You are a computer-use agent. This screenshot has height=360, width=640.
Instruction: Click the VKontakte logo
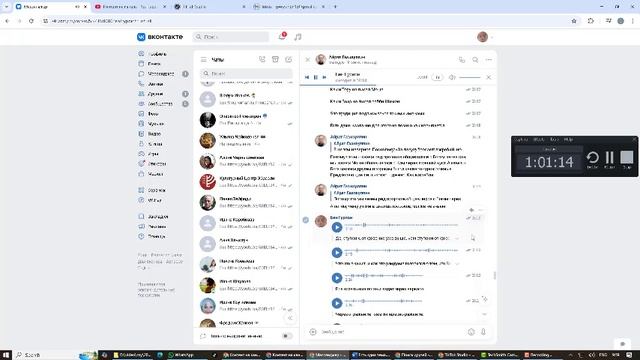(x=160, y=37)
